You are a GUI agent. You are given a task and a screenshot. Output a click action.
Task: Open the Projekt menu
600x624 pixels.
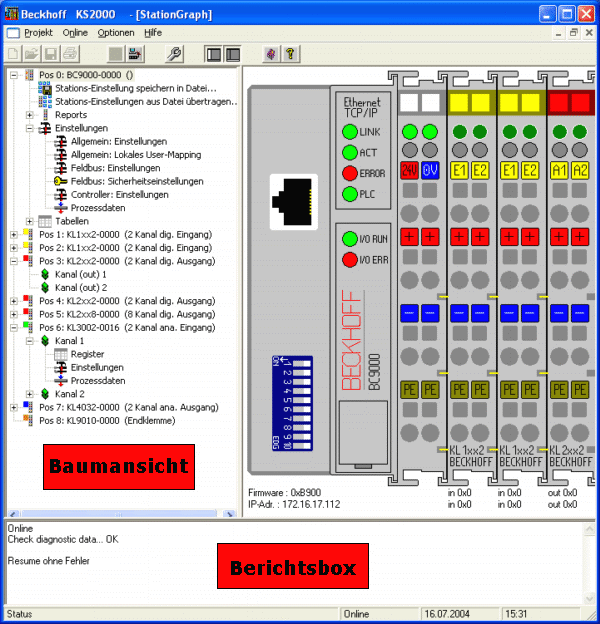pyautogui.click(x=39, y=33)
